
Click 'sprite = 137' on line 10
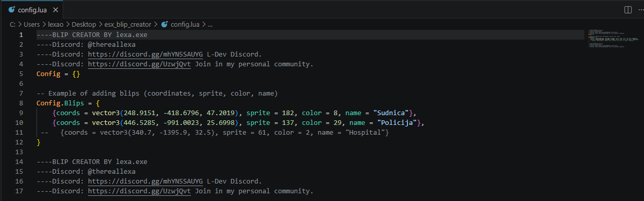pyautogui.click(x=270, y=123)
